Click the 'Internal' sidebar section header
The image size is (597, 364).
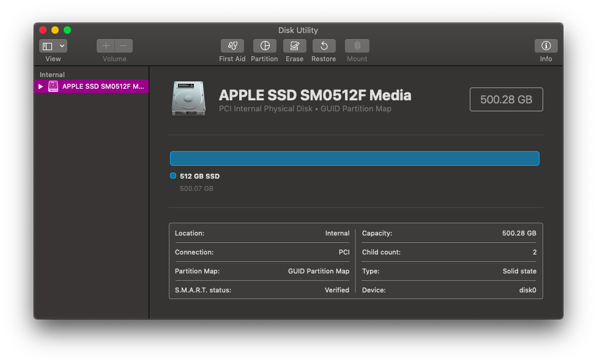(x=52, y=75)
